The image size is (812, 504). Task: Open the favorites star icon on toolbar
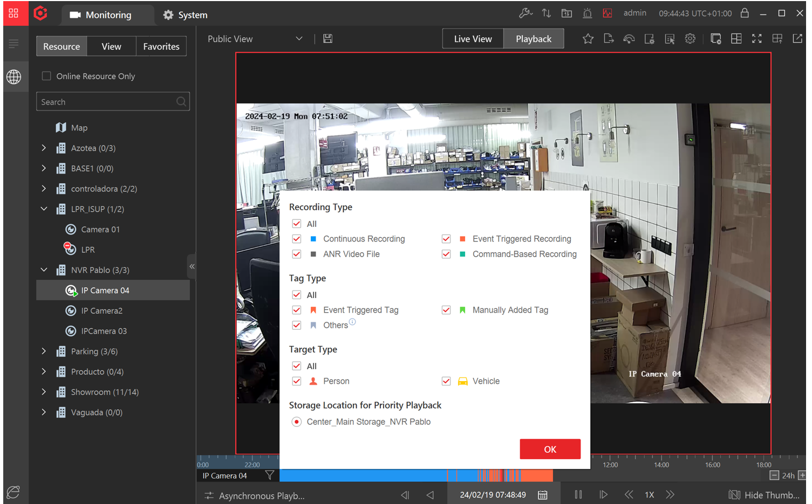pos(588,38)
